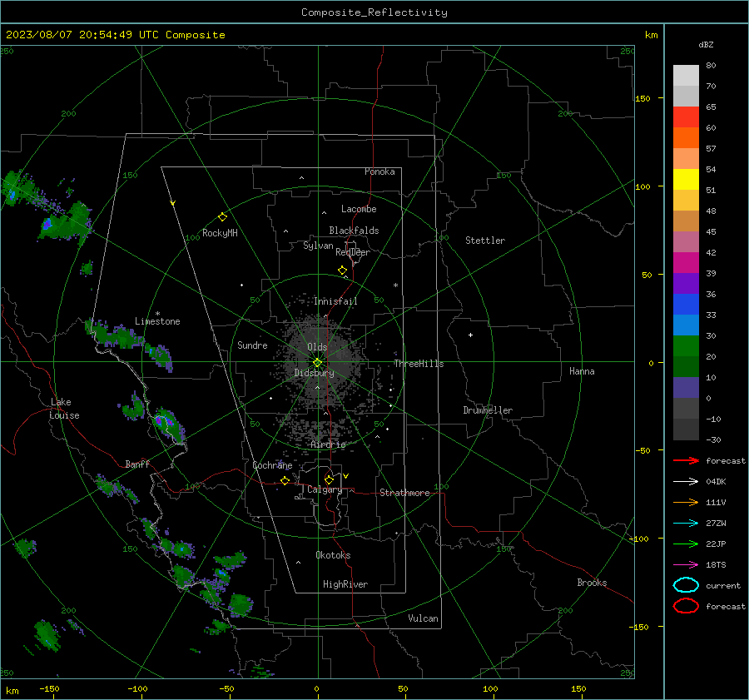Click the RockyMH label

(x=220, y=233)
